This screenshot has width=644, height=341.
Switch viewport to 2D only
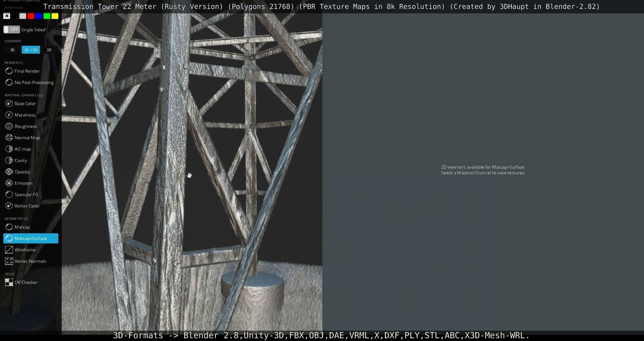pyautogui.click(x=49, y=50)
